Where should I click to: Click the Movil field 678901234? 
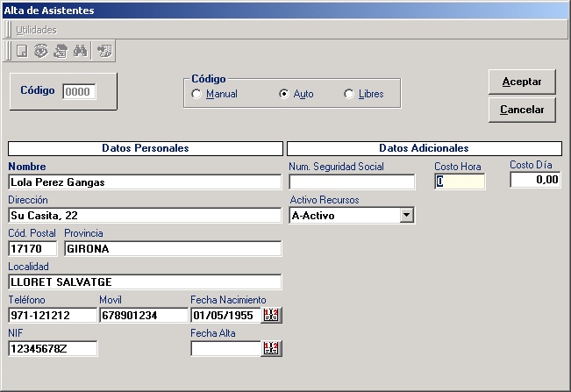[144, 315]
